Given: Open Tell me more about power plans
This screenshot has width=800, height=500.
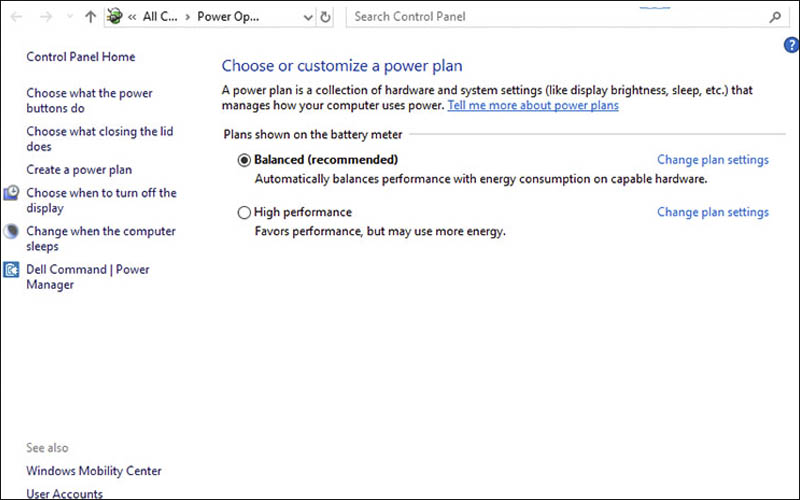Looking at the screenshot, I should pyautogui.click(x=533, y=106).
